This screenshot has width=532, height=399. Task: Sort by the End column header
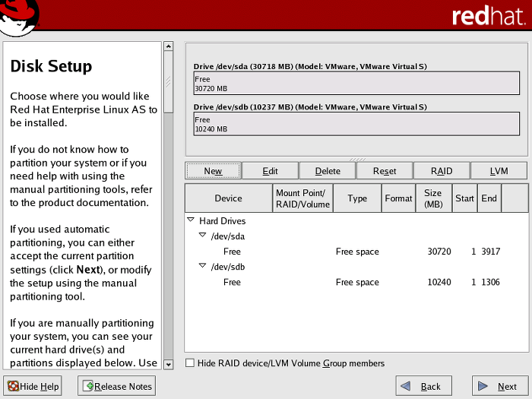(x=489, y=198)
